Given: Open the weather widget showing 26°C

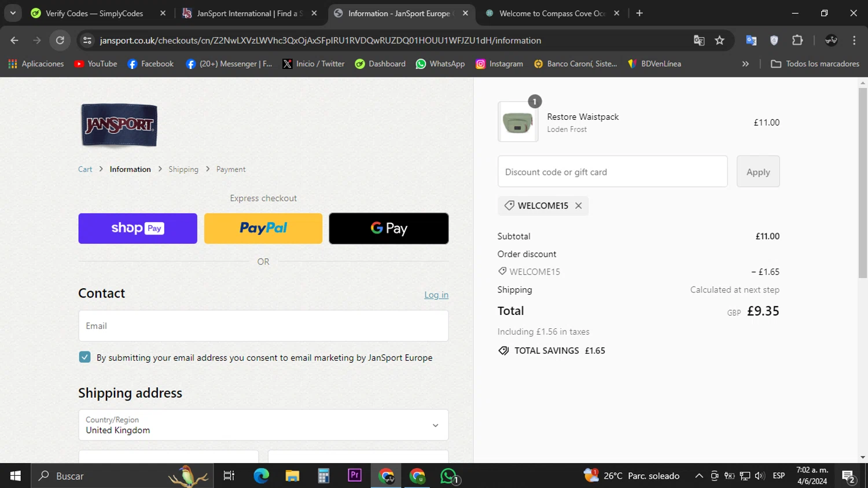Looking at the screenshot, I should pyautogui.click(x=632, y=476).
